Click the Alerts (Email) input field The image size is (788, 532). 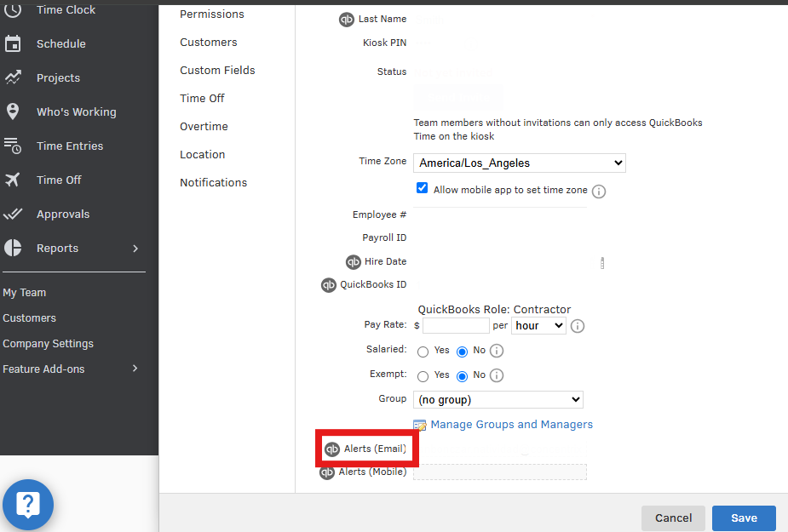tap(500, 449)
